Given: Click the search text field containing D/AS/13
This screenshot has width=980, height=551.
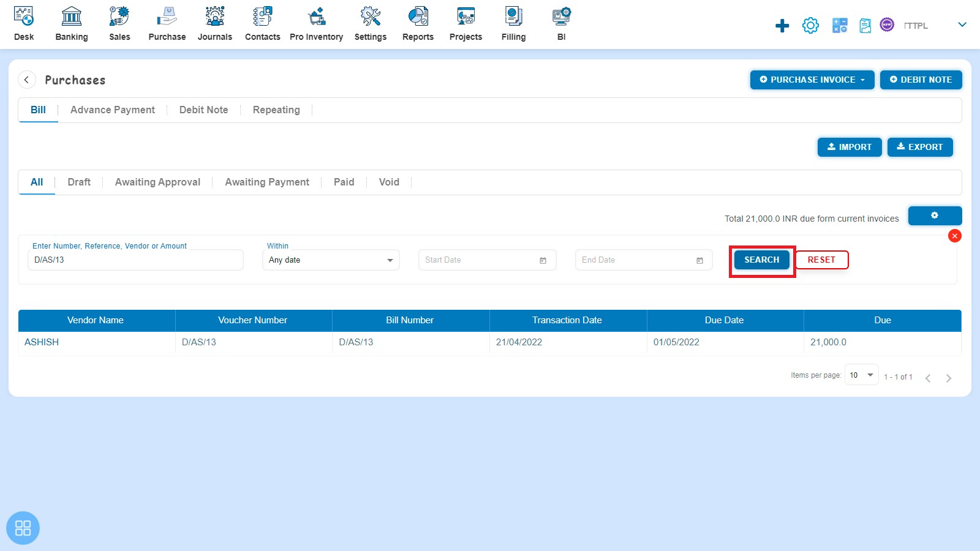Looking at the screenshot, I should point(135,260).
